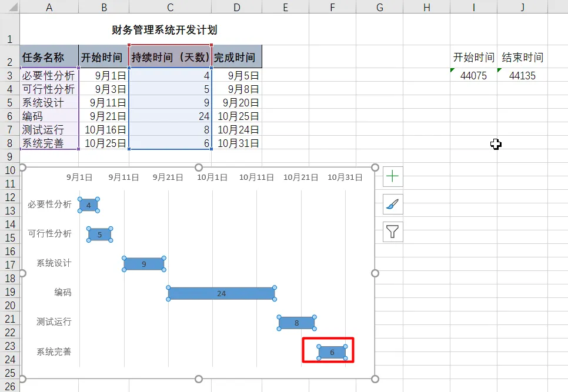The height and width of the screenshot is (392, 568).
Task: Click the cell 系统完善 in the table
Action: pyautogui.click(x=49, y=143)
